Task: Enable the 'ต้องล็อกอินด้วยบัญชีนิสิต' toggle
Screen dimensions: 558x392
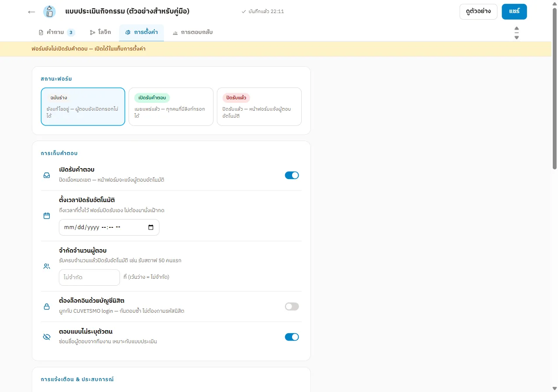Action: 292,307
